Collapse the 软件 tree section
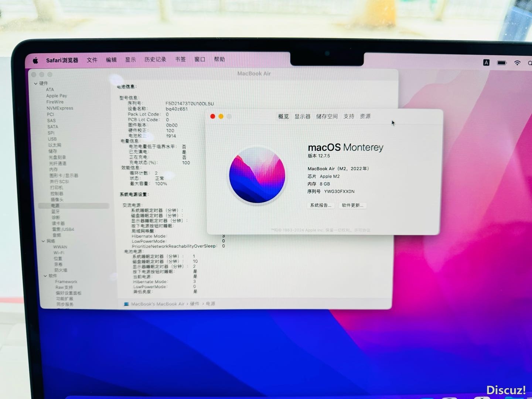This screenshot has width=532, height=399. click(45, 276)
